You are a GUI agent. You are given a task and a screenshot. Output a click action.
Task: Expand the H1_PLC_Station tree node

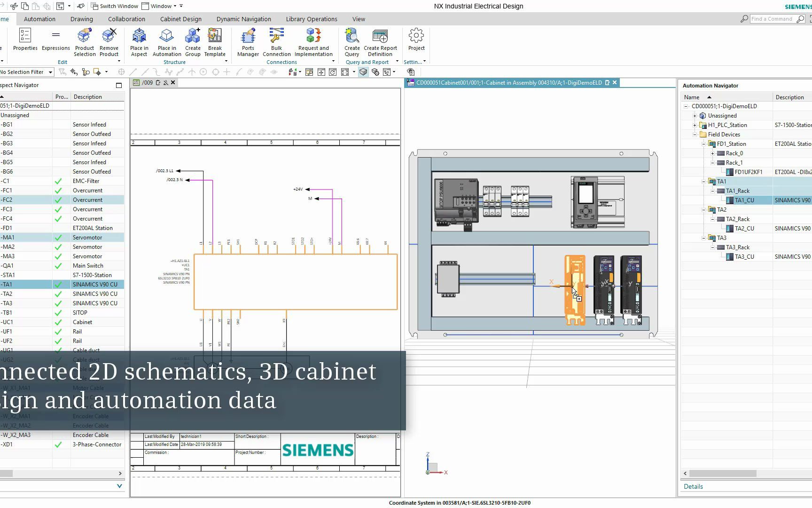coord(695,125)
